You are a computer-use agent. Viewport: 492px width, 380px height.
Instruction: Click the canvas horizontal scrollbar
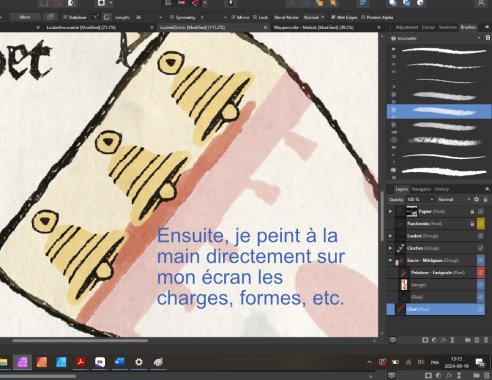(x=80, y=341)
